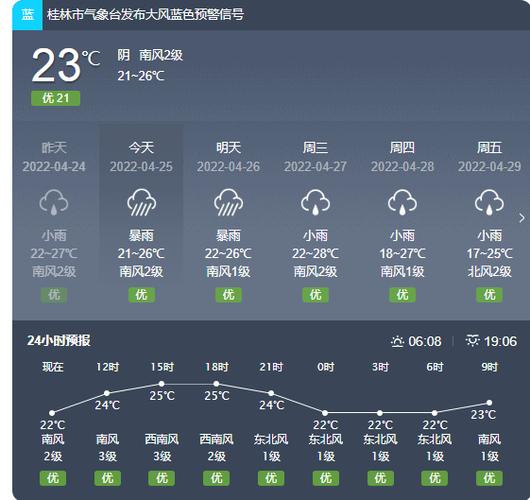The height and width of the screenshot is (500, 530).
Task: Click the 优 badge under 明天
Action: coord(229,295)
